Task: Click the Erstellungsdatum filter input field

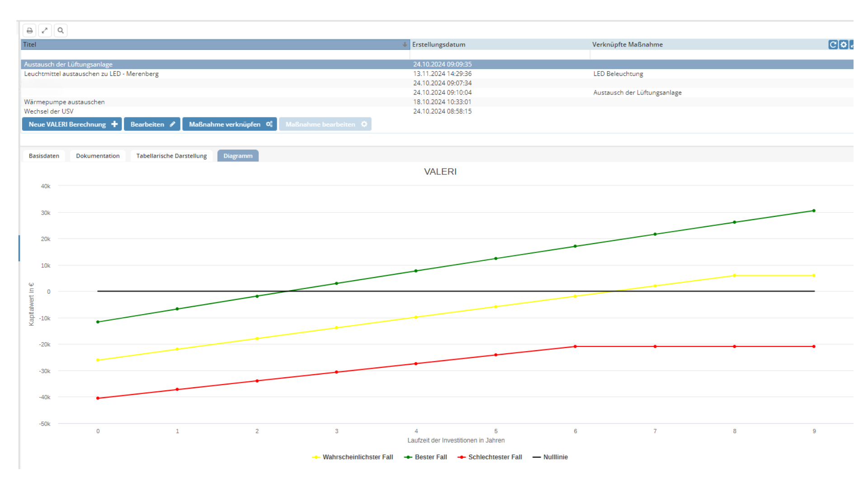Action: pyautogui.click(x=500, y=55)
